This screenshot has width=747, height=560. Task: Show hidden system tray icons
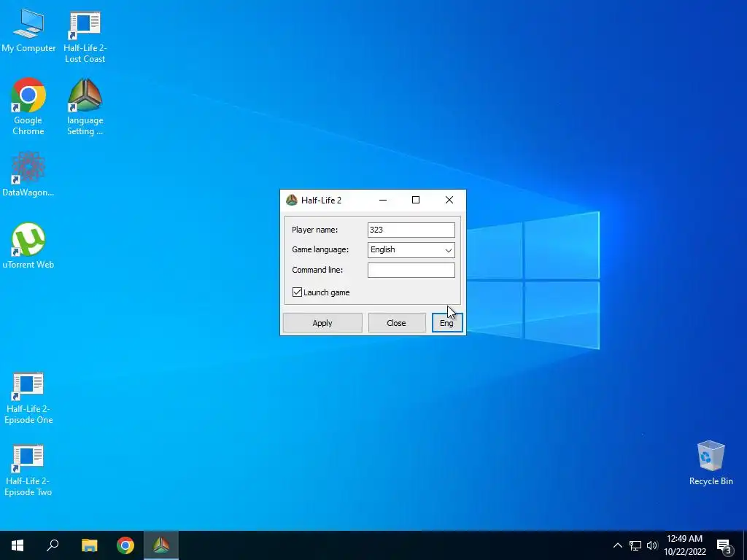617,545
